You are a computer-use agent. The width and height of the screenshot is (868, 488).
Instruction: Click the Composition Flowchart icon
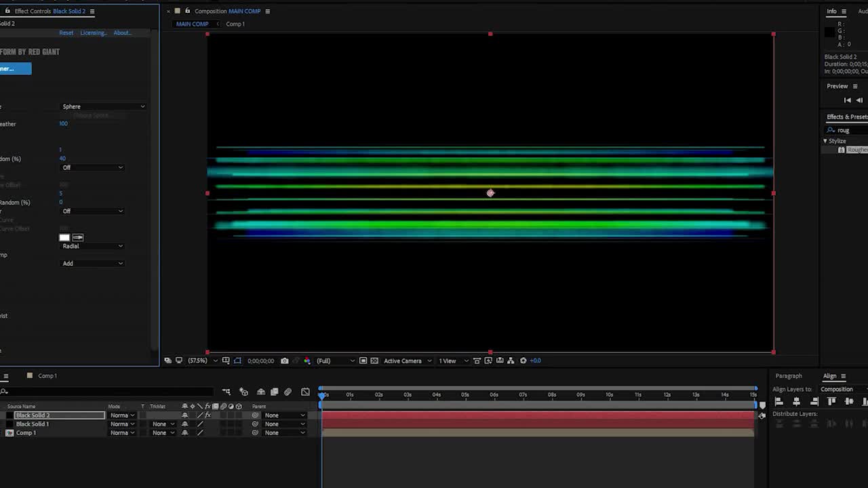[x=511, y=361]
